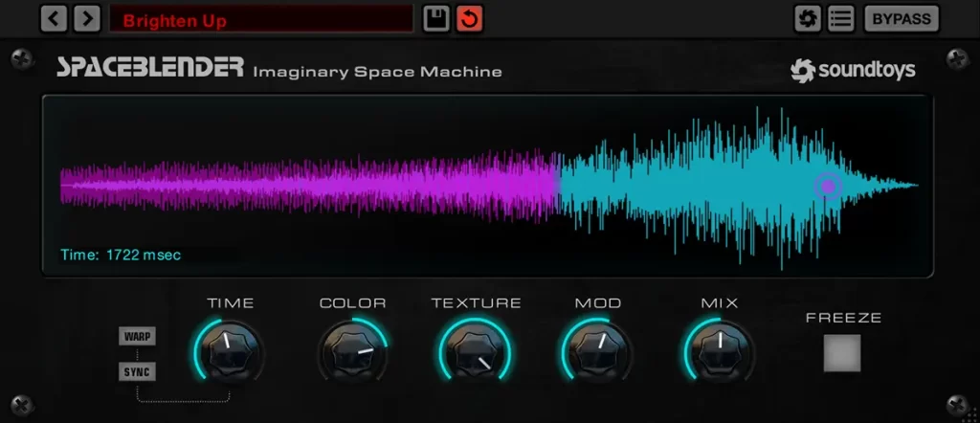Screen dimensions: 980x423
Task: Open the gear settings icon
Action: [808, 18]
